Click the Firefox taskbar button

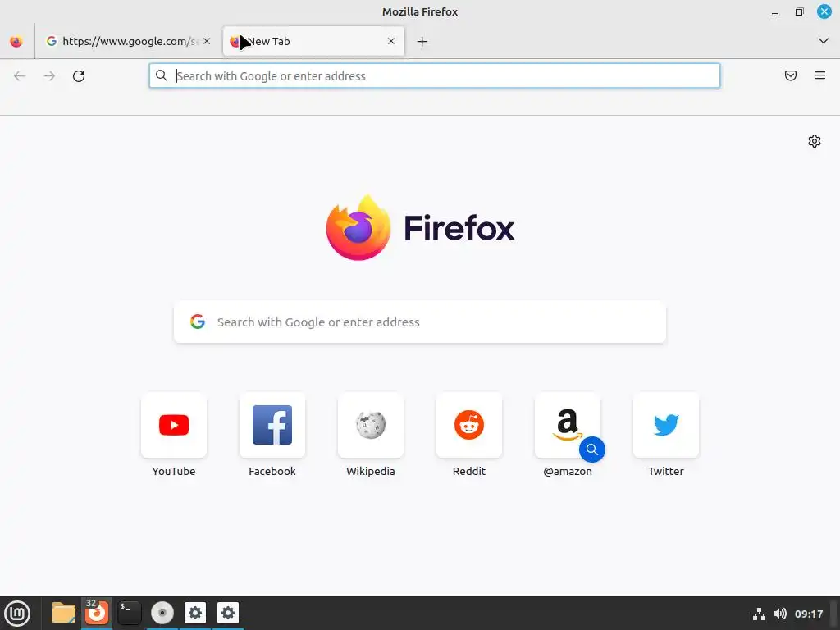tap(97, 613)
